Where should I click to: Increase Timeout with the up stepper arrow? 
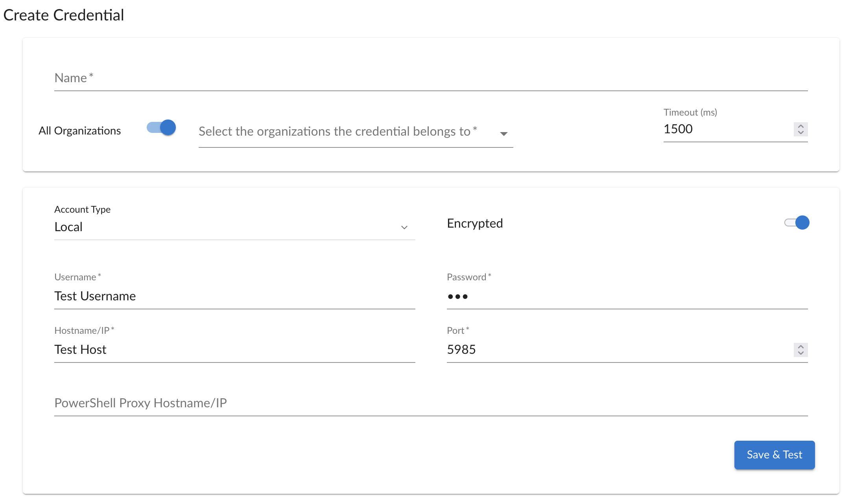coord(800,126)
